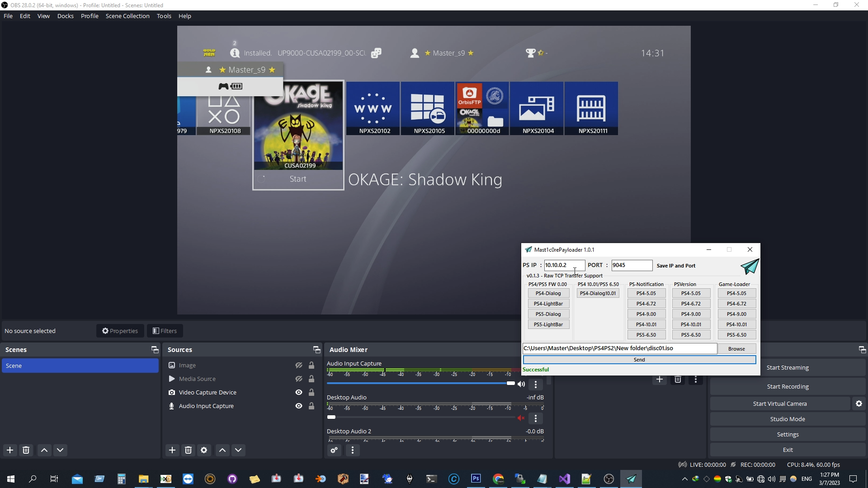Click the Send button in payloader
Image resolution: width=868 pixels, height=488 pixels.
coord(639,360)
